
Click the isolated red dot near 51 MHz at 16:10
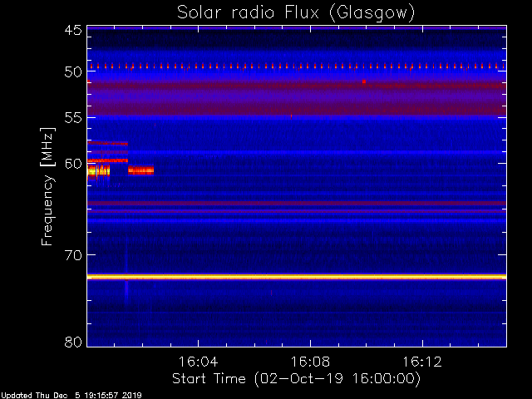tap(364, 81)
